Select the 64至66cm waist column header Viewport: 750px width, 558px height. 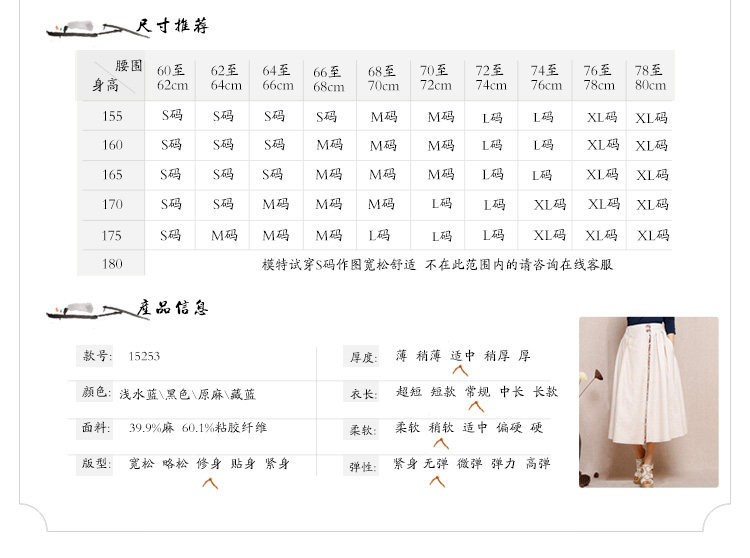(x=277, y=77)
